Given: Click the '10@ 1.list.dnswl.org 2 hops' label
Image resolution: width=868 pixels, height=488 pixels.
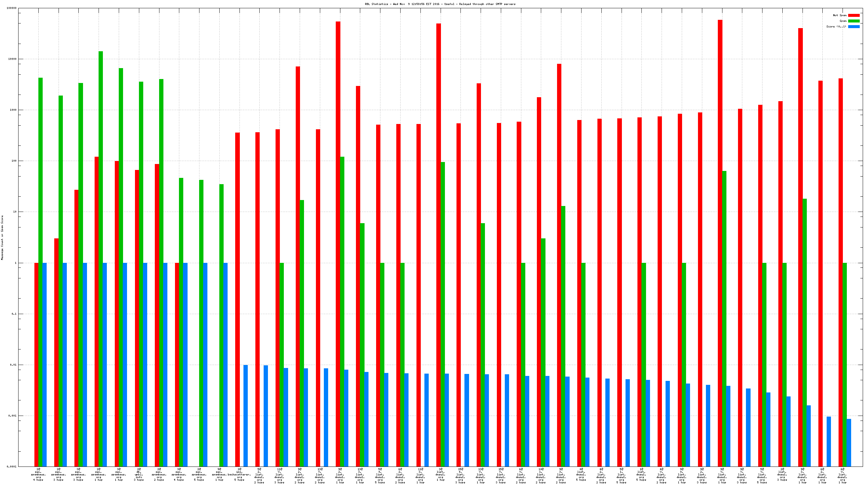Looking at the screenshot, I should [541, 475].
